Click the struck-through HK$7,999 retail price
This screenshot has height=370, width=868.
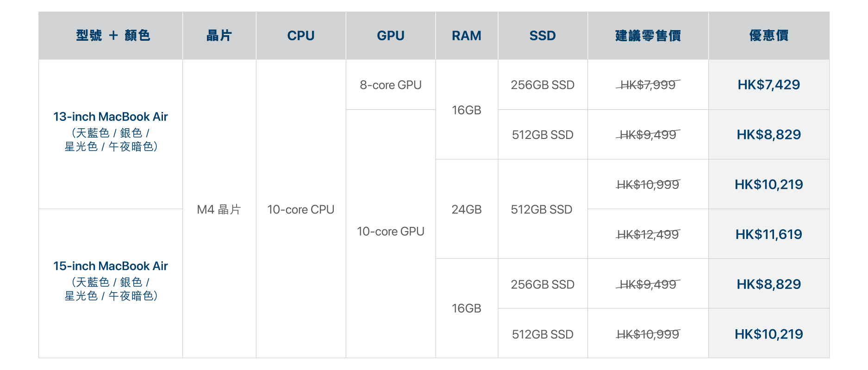click(648, 85)
